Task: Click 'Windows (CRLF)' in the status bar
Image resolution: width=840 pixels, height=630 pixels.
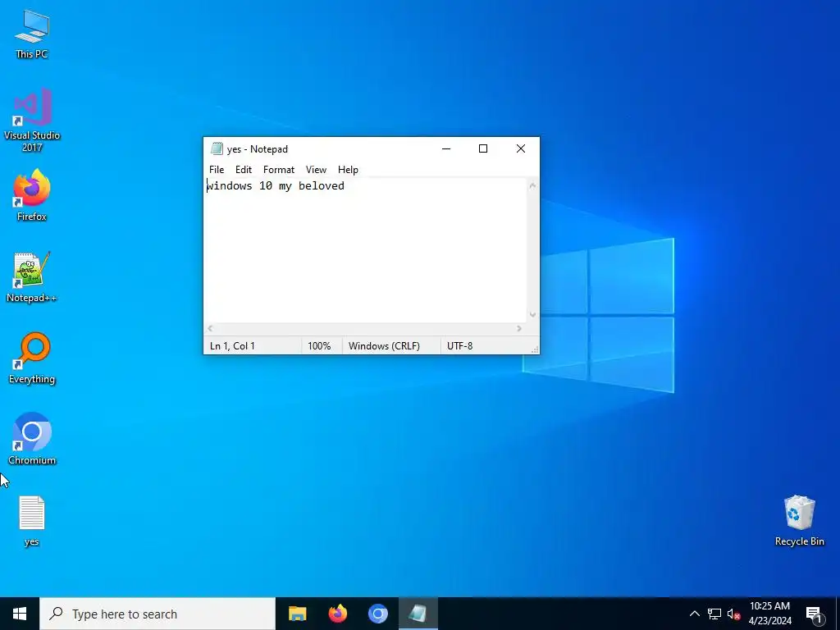Action: [384, 346]
